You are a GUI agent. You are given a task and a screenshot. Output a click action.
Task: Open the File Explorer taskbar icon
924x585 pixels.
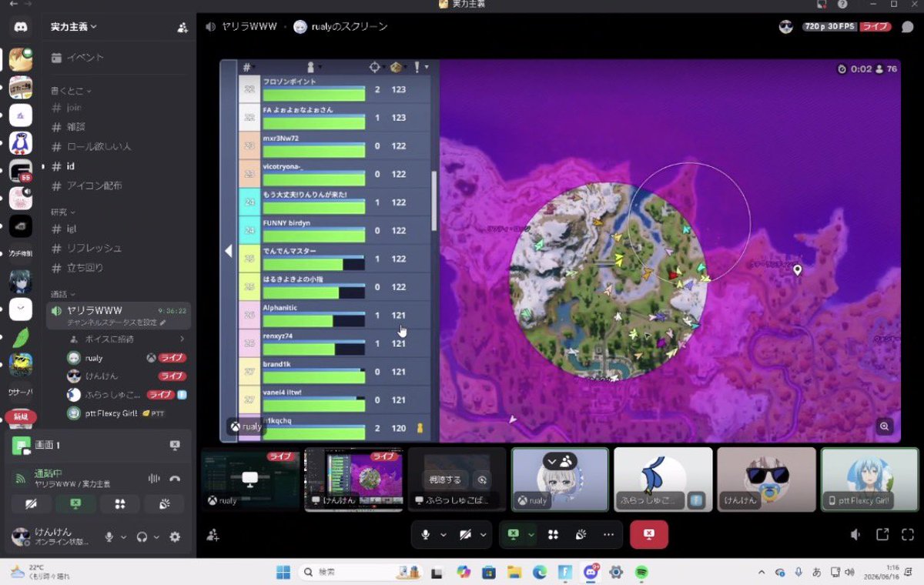tap(514, 572)
